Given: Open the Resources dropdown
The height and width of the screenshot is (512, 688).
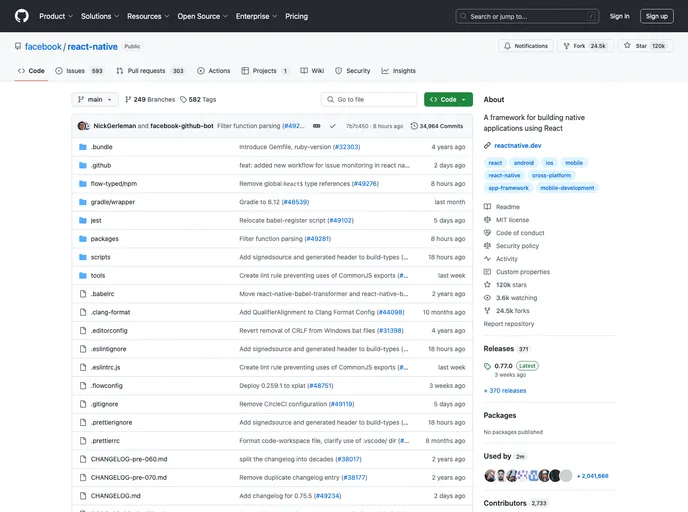Looking at the screenshot, I should click(x=148, y=16).
